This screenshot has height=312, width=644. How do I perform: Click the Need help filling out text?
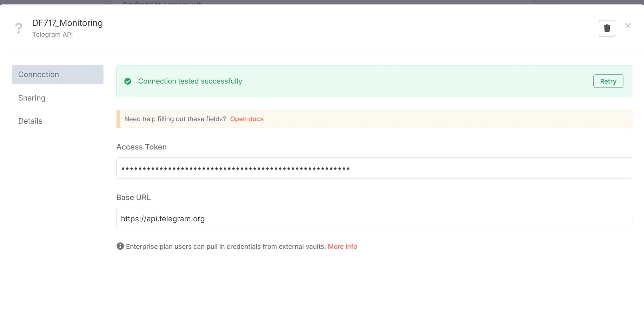click(x=175, y=119)
